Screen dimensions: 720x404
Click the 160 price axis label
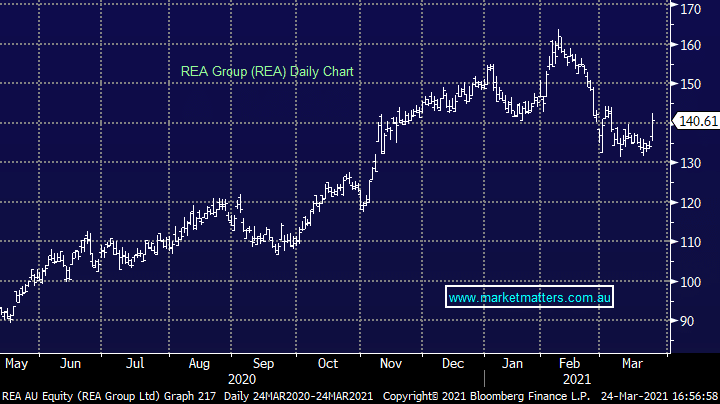[691, 45]
